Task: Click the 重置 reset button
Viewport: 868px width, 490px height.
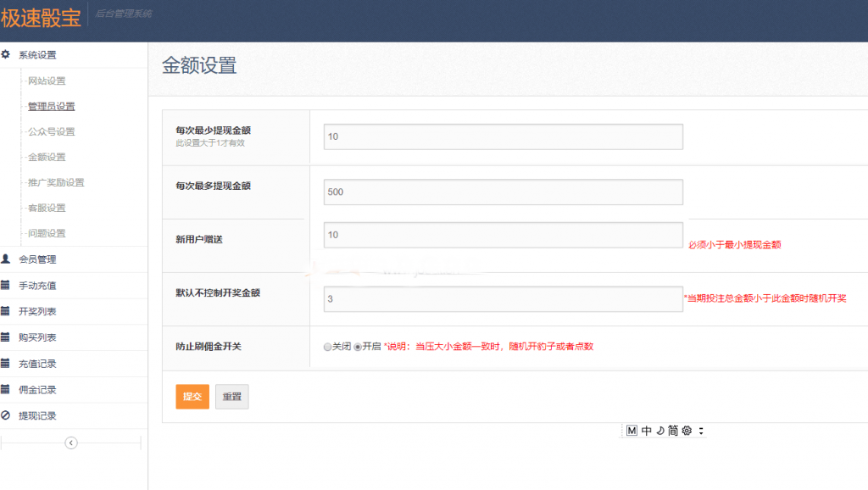Action: [231, 397]
